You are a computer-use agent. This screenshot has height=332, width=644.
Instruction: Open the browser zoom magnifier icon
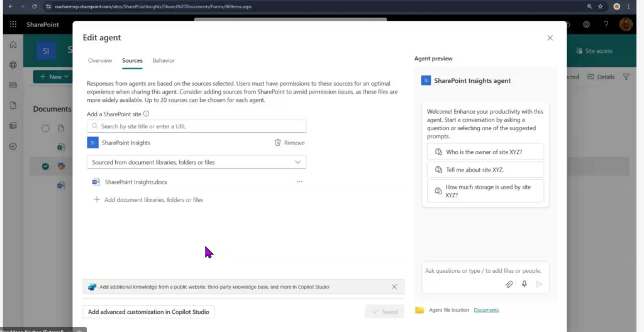[x=589, y=6]
